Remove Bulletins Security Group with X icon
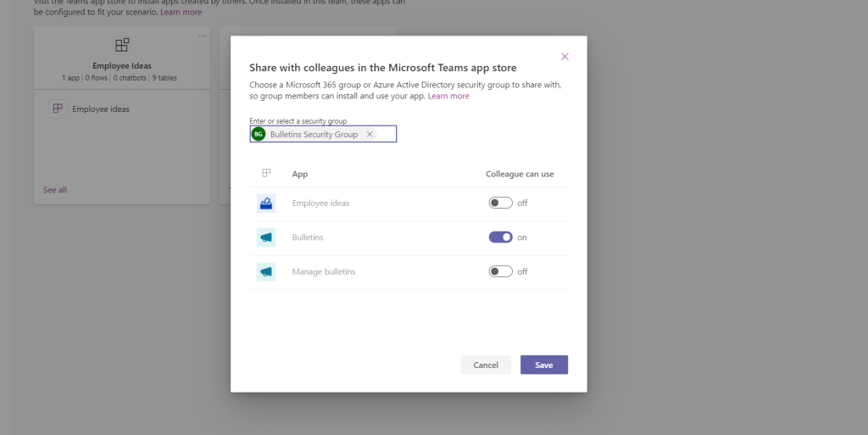 click(x=370, y=134)
